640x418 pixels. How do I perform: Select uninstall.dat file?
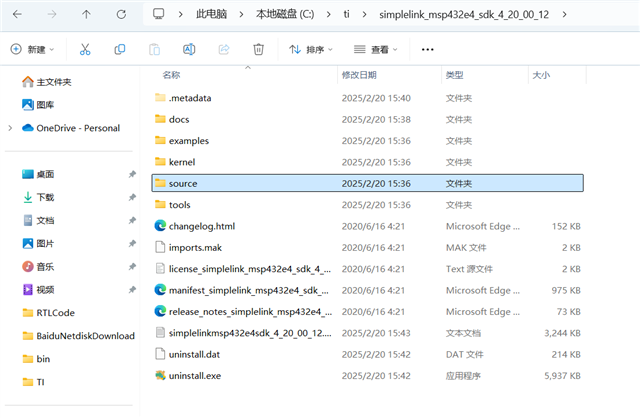(x=367, y=354)
